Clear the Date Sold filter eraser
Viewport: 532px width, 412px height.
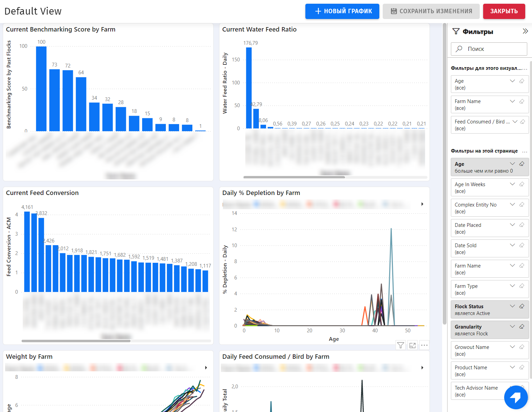click(522, 245)
